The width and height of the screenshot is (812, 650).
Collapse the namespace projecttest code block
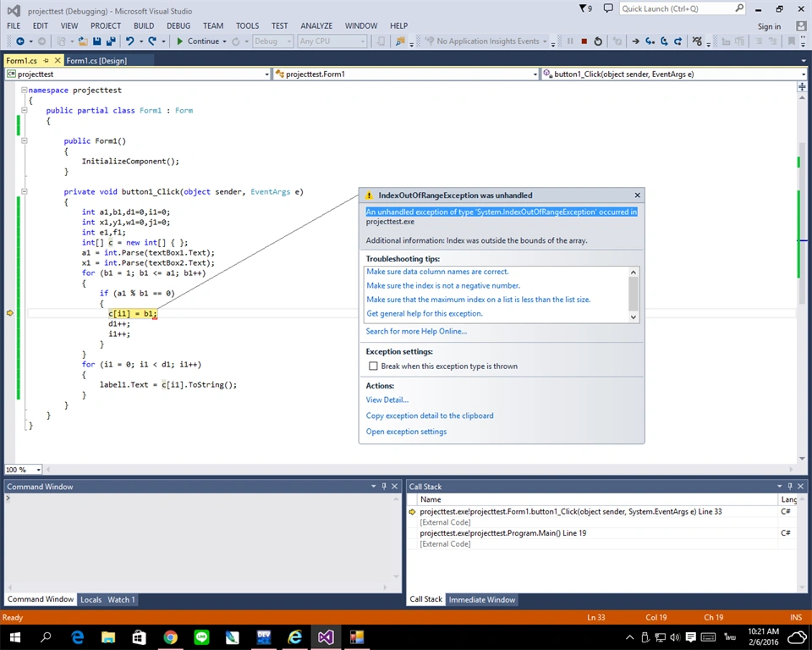[24, 90]
